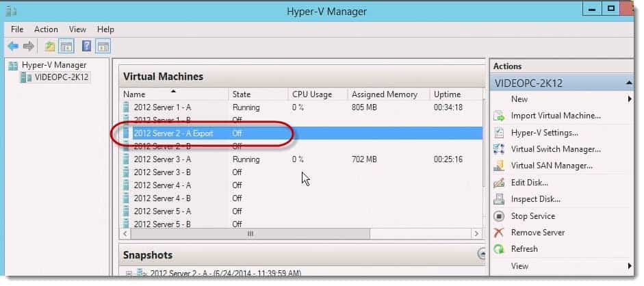The height and width of the screenshot is (286, 644).
Task: Click the Hyper-V Manager title bar app icon
Action: [x=11, y=11]
